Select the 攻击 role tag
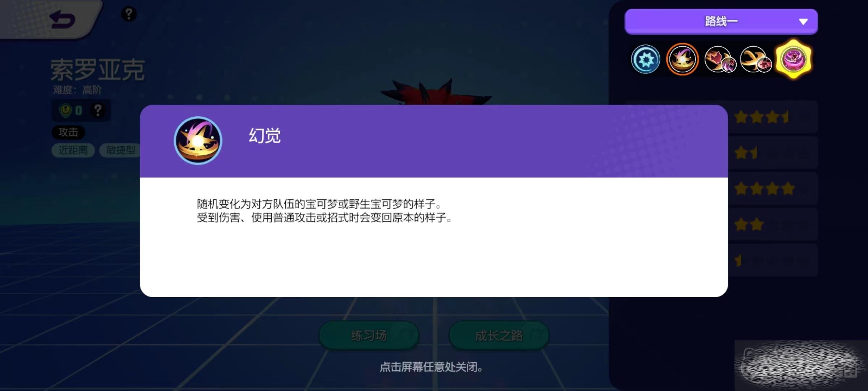The image size is (868, 391). click(68, 132)
